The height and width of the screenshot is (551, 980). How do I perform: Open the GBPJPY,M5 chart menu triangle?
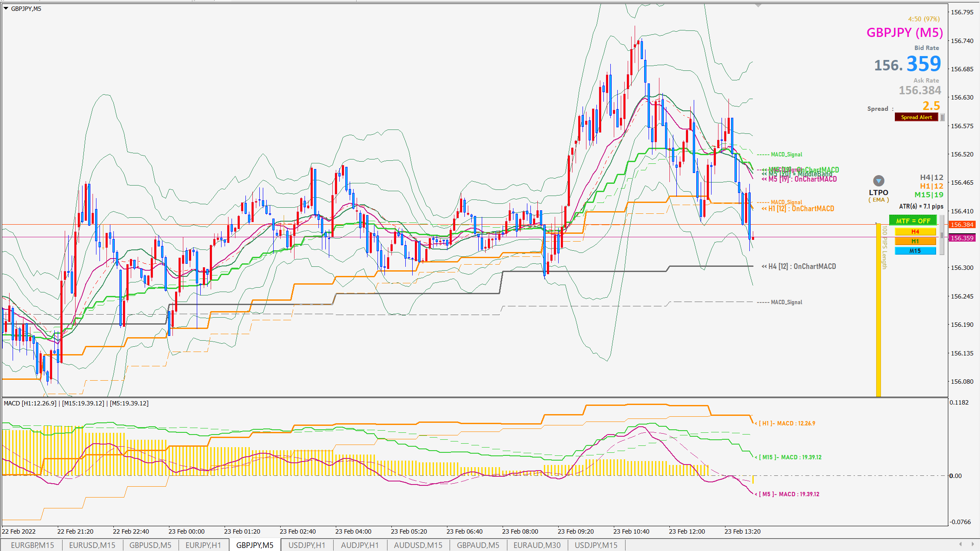click(x=6, y=8)
